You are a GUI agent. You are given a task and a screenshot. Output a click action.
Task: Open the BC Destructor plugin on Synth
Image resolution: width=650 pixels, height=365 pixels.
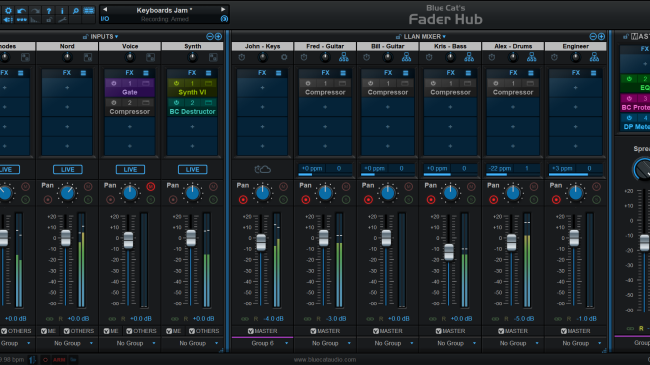tap(192, 107)
